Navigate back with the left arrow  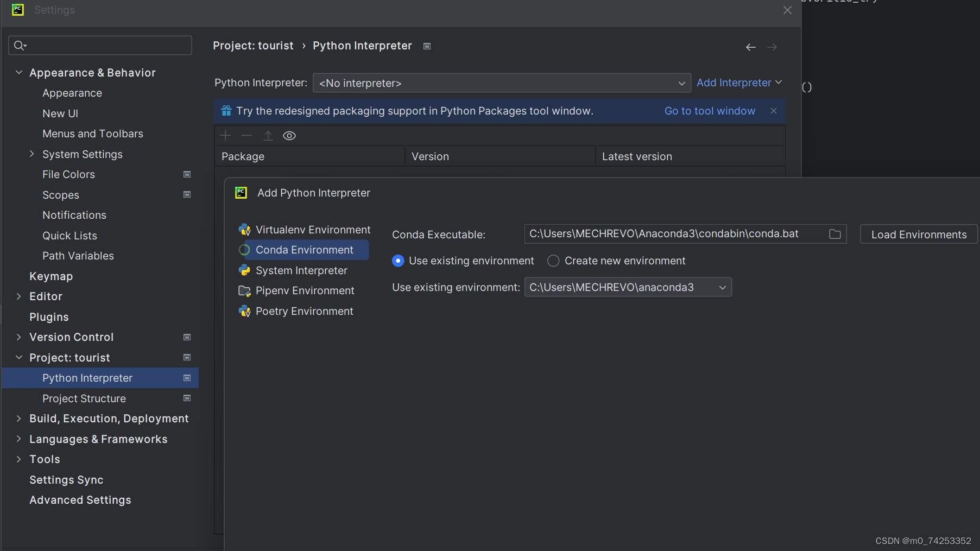click(x=751, y=47)
